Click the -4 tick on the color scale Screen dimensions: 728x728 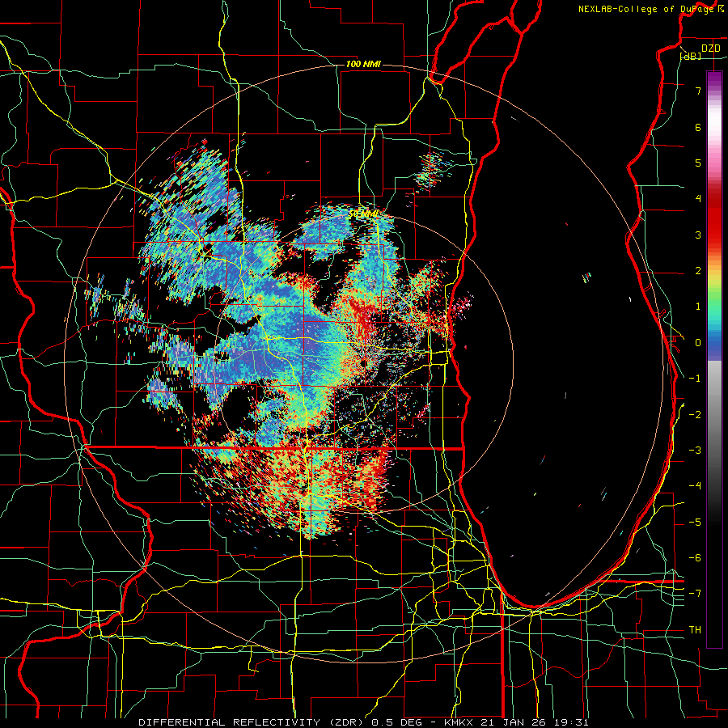[x=695, y=486]
